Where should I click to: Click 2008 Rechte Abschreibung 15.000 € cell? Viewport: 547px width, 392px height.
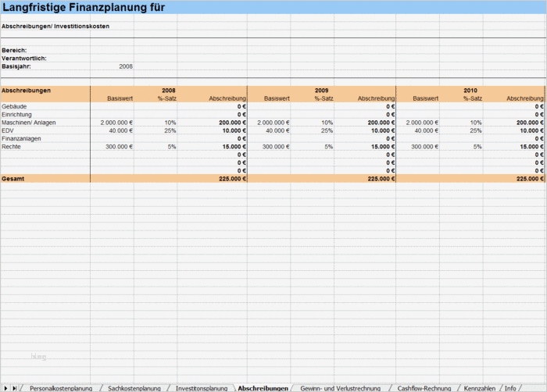tap(212, 147)
